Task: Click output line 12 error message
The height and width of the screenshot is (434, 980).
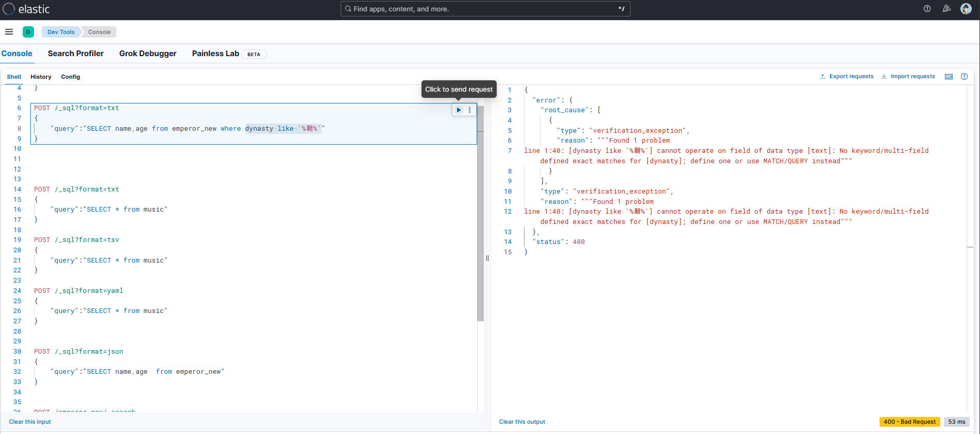Action: pyautogui.click(x=726, y=217)
